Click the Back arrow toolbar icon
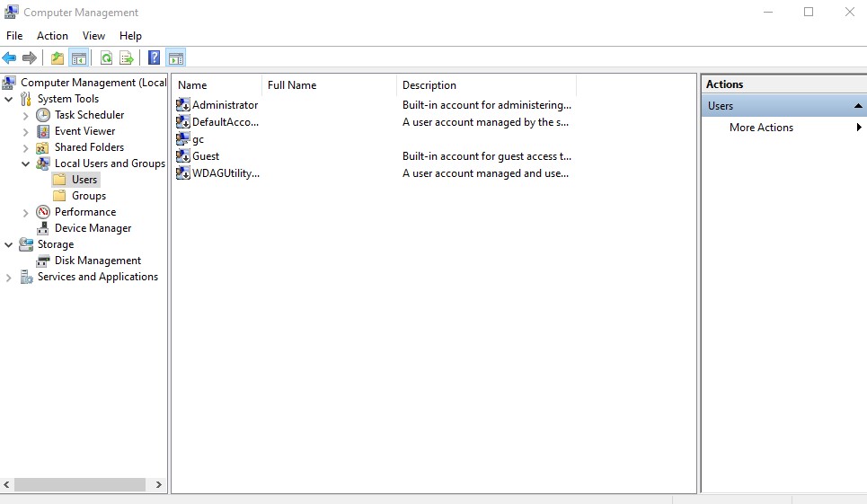The image size is (867, 504). (x=9, y=57)
